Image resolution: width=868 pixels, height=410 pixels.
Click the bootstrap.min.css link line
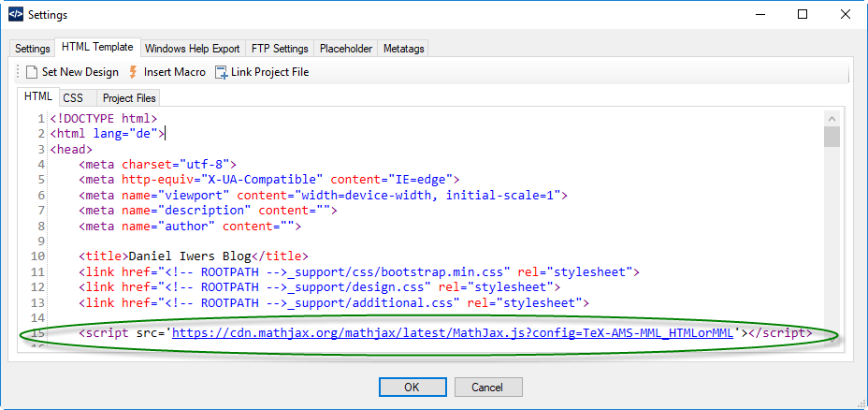coord(359,272)
